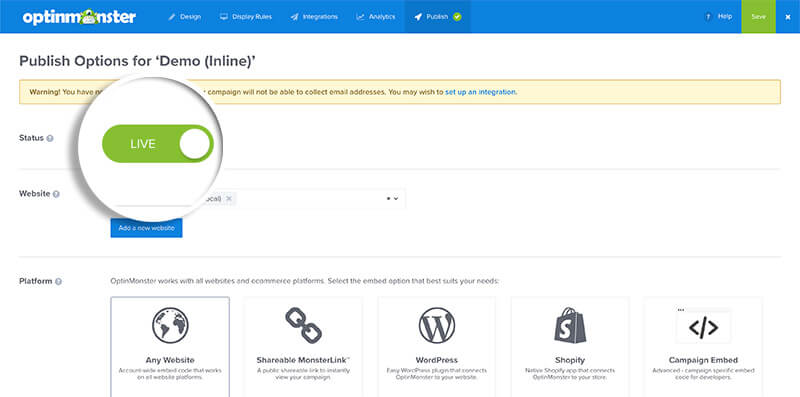Open the Integrations tab
Screen dimensions: 800x397
tap(314, 17)
